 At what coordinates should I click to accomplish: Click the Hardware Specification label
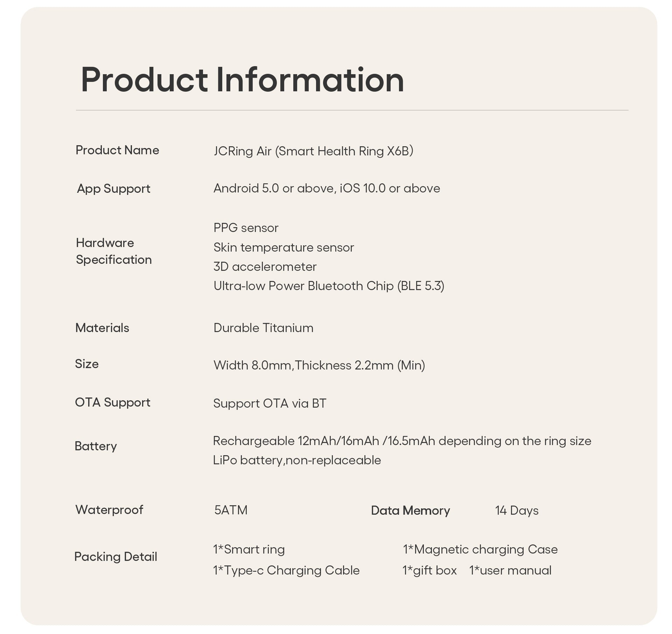coord(114,251)
